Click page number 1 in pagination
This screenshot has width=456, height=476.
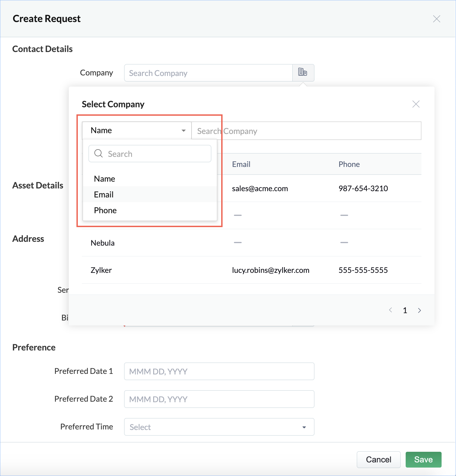click(x=405, y=310)
